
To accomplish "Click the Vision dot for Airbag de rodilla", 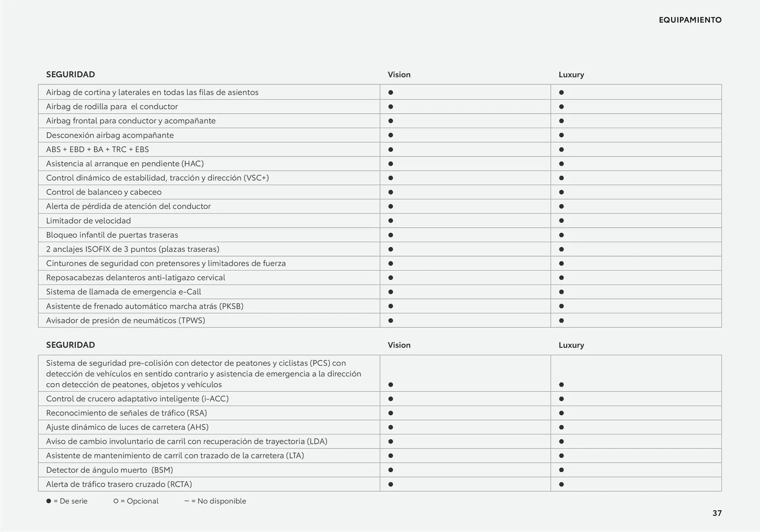I will [x=391, y=107].
